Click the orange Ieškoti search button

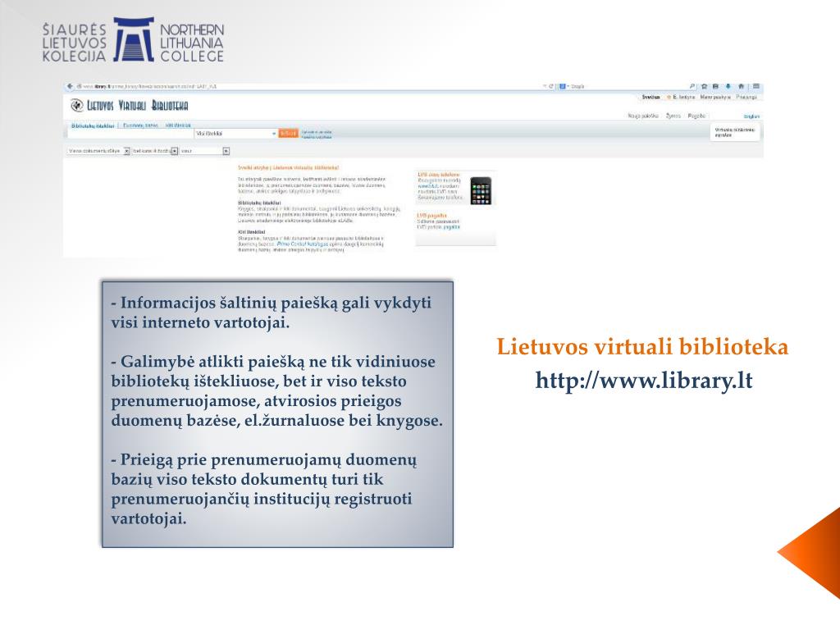pyautogui.click(x=289, y=134)
